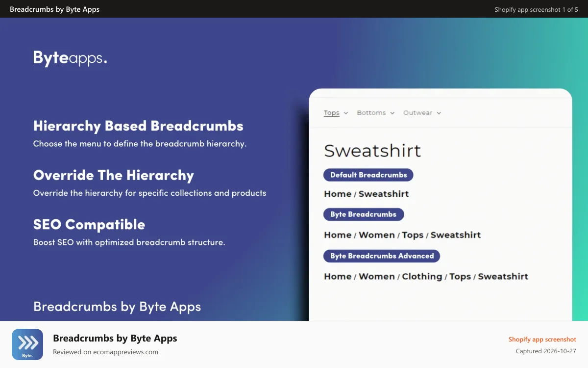Click the Override The Hierarchy heading
Image resolution: width=588 pixels, height=368 pixels.
pyautogui.click(x=114, y=175)
